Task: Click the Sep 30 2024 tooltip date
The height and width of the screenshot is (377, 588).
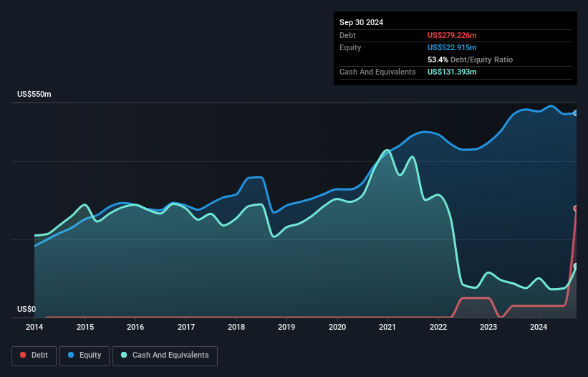Action: tap(361, 22)
